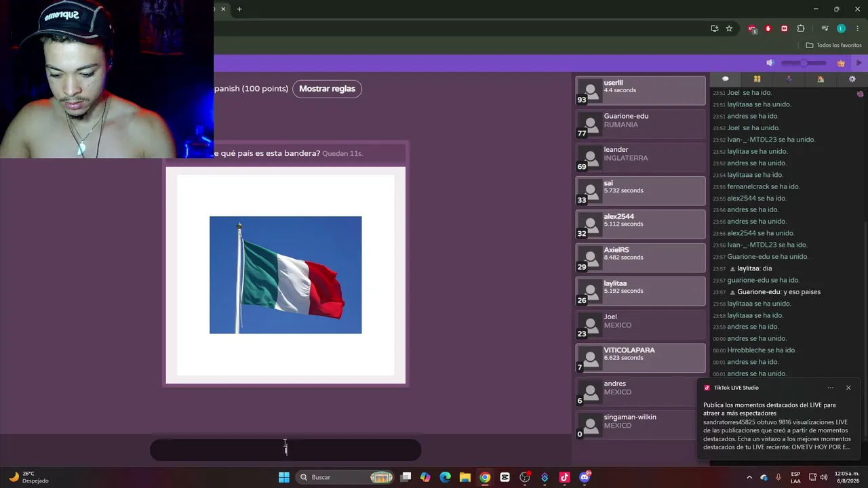
Task: Select player Joel in scoreboard
Action: tap(640, 325)
